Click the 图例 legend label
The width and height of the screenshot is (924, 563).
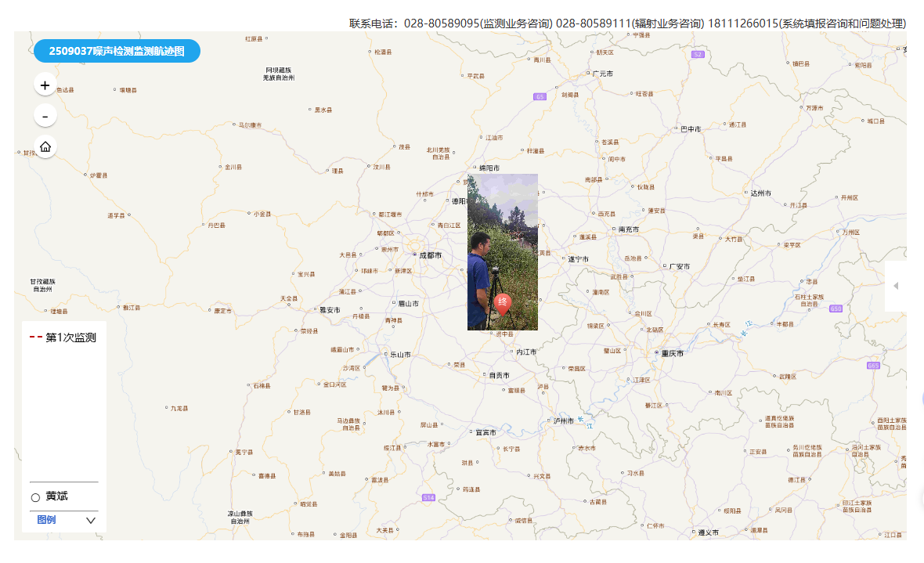46,520
